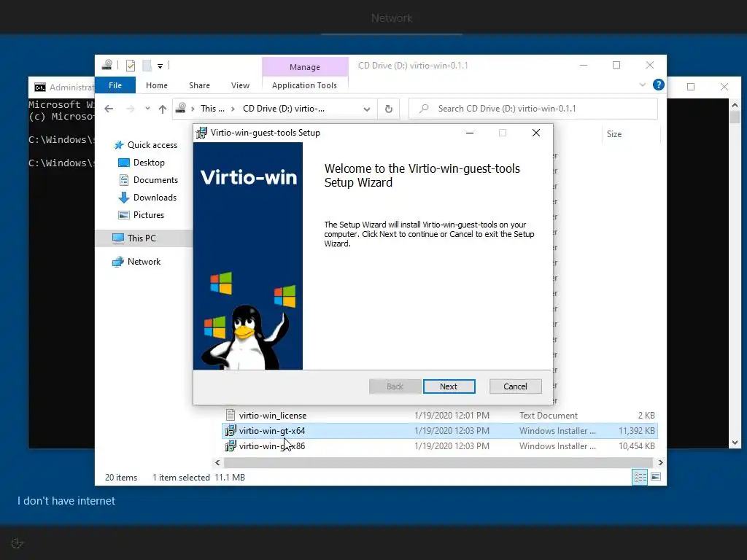Open Documents in navigation pane
747x560 pixels.
[155, 180]
